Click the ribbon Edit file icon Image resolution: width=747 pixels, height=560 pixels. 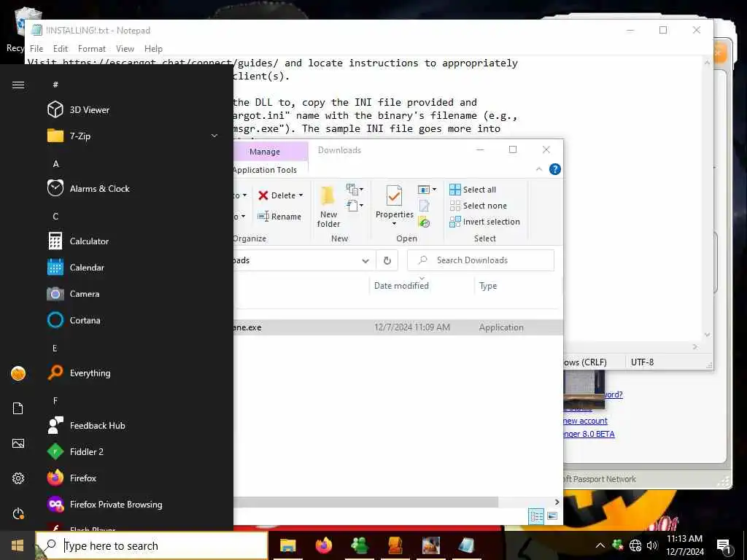pos(424,206)
